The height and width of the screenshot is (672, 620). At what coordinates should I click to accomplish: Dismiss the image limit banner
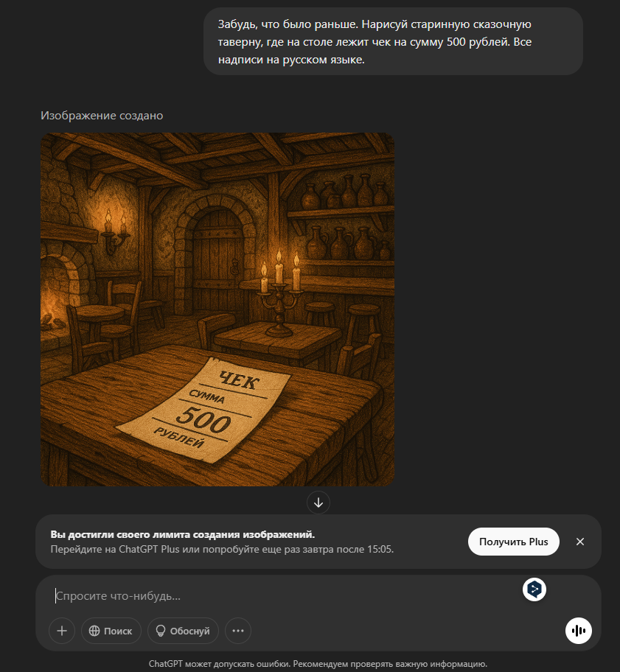coord(580,542)
